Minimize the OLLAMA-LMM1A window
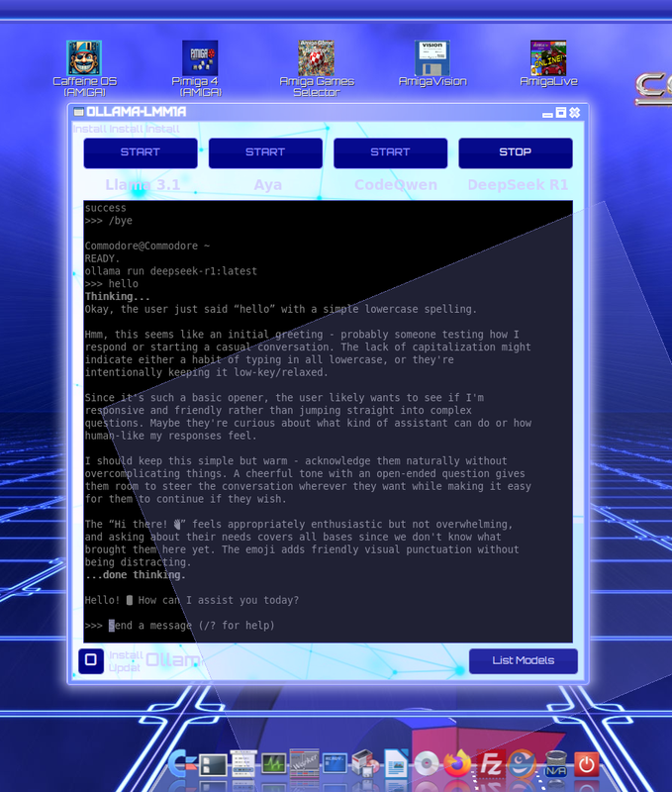 pyautogui.click(x=547, y=114)
